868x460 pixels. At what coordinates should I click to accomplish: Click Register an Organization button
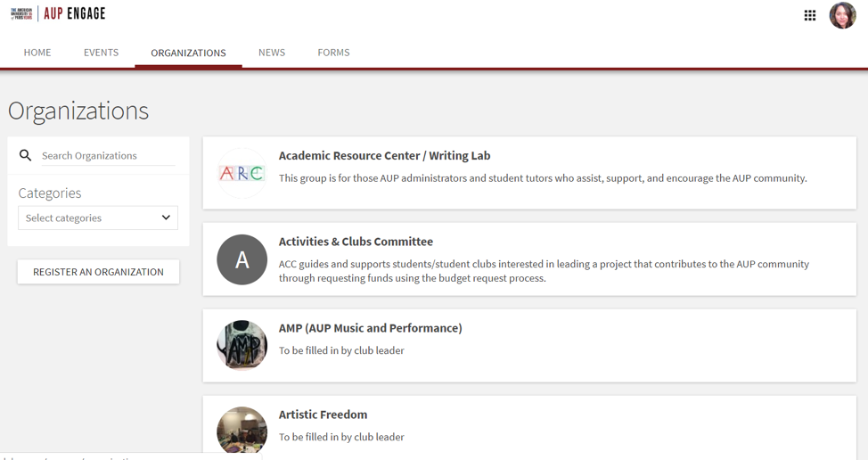coord(99,272)
